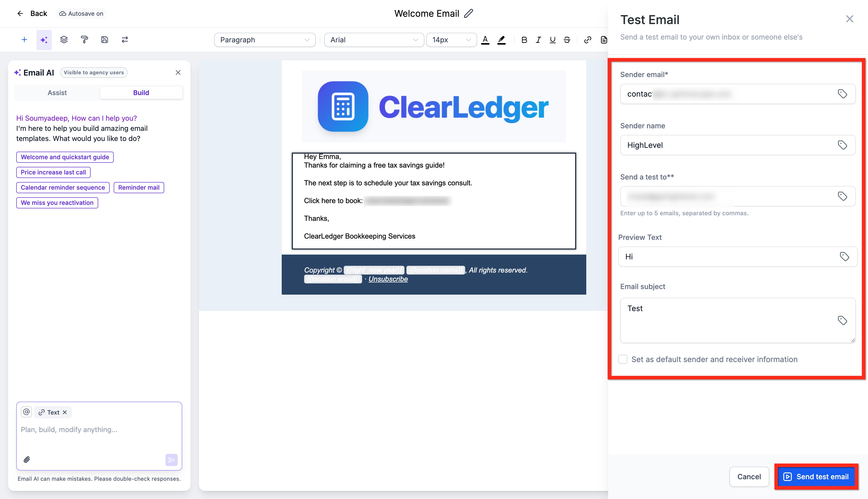Click the document icon after link icon
The image size is (868, 499).
pyautogui.click(x=604, y=40)
